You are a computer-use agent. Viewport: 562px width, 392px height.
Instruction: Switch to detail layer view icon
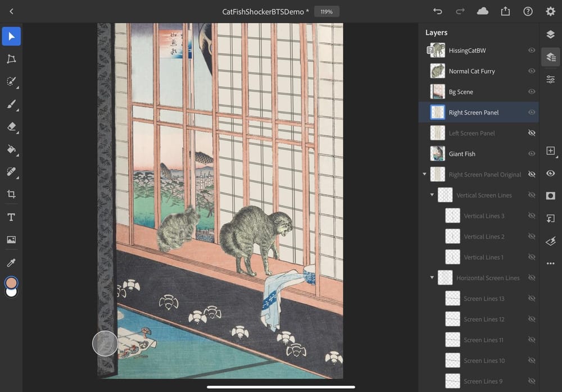551,57
